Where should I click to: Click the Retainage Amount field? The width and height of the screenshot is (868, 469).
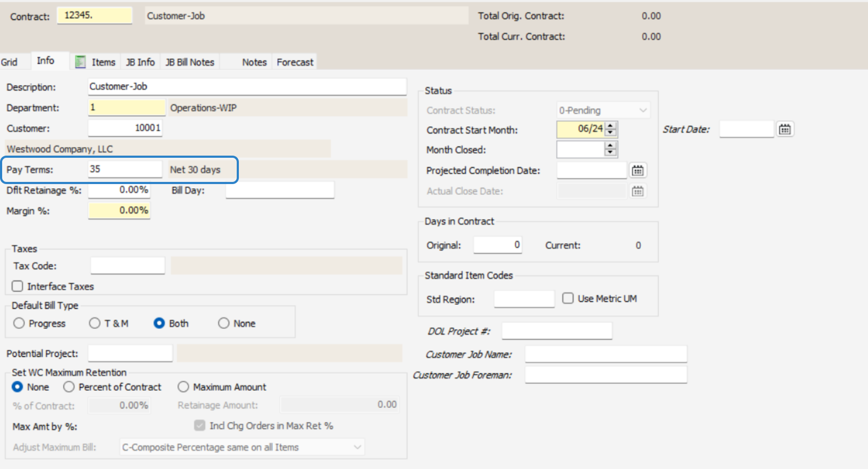340,405
